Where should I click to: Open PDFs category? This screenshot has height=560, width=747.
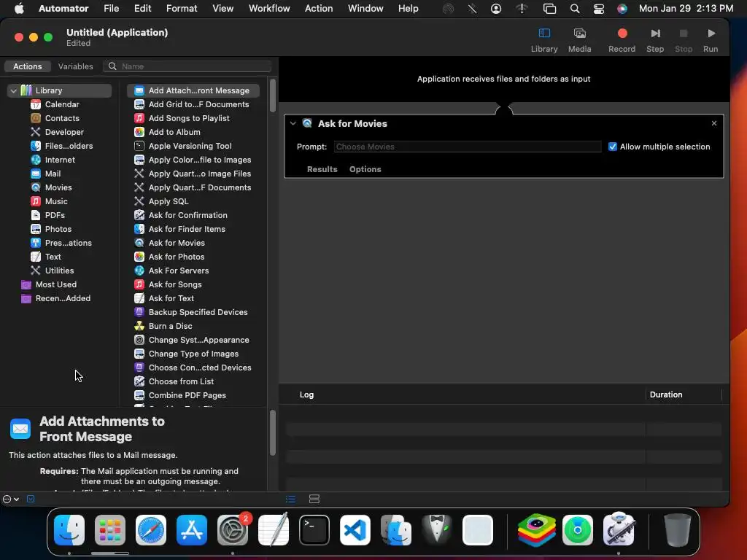(x=55, y=215)
